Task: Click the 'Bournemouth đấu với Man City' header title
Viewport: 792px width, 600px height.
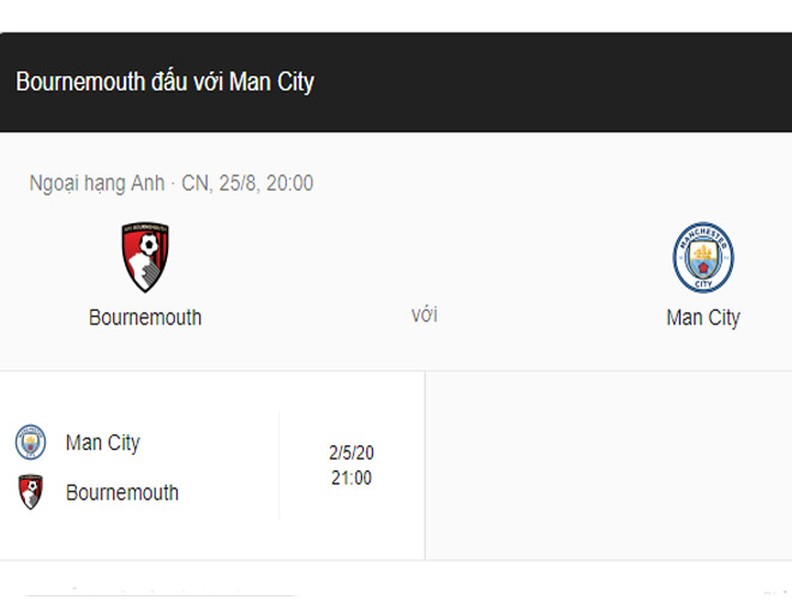Action: (165, 82)
